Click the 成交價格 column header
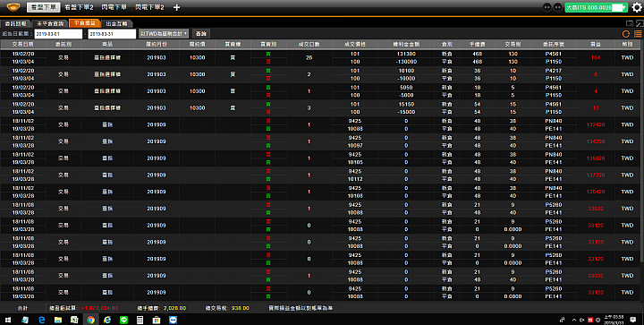 click(355, 44)
